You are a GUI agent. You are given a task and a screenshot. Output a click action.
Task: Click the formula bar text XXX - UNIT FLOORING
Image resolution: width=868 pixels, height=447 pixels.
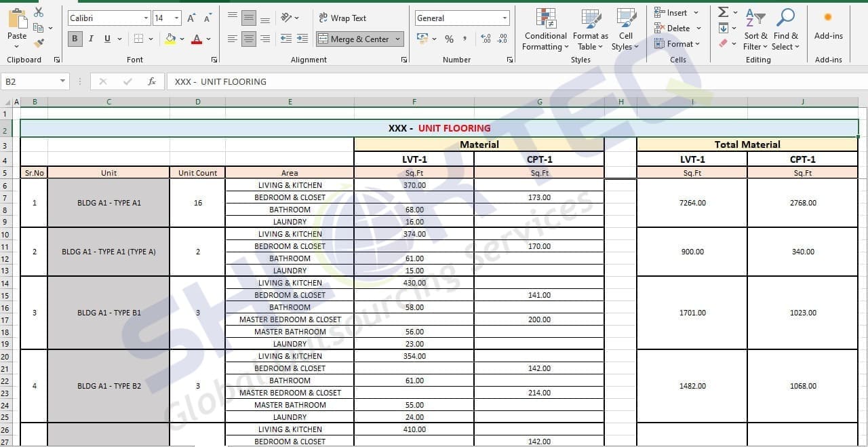click(x=220, y=81)
